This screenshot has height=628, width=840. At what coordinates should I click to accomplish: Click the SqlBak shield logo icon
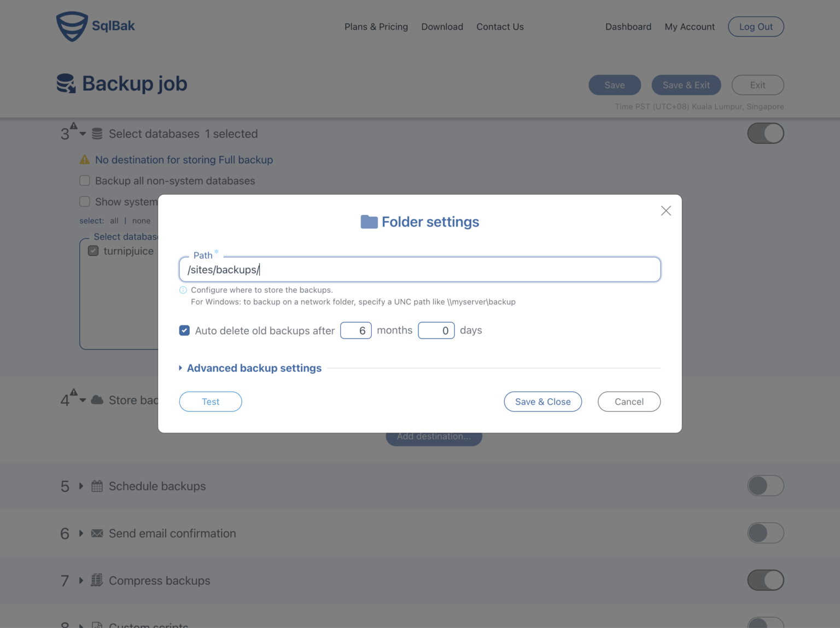[x=72, y=26]
